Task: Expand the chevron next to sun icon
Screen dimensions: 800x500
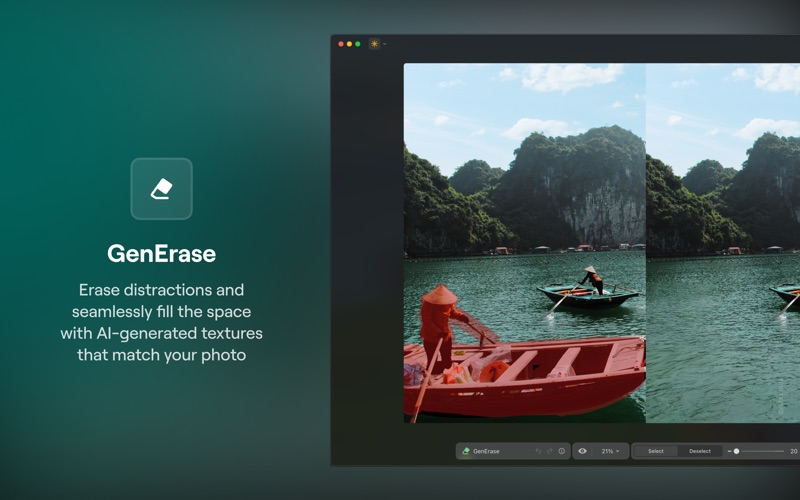Action: 384,44
